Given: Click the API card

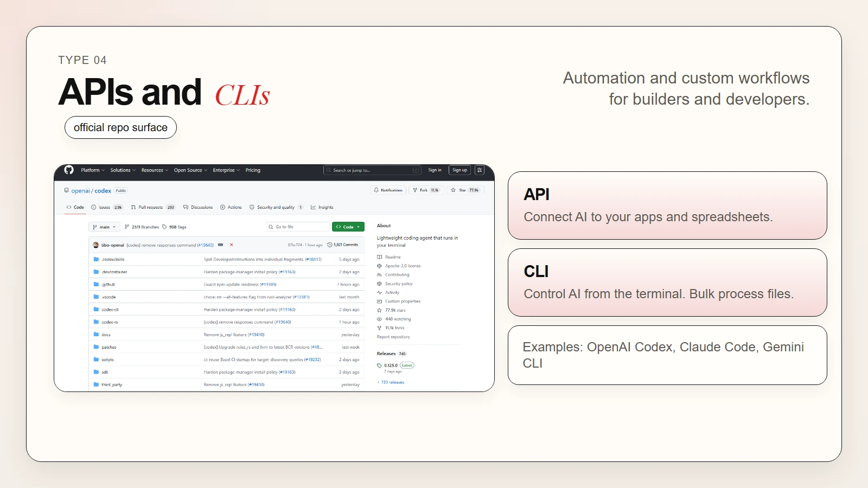Looking at the screenshot, I should point(667,206).
